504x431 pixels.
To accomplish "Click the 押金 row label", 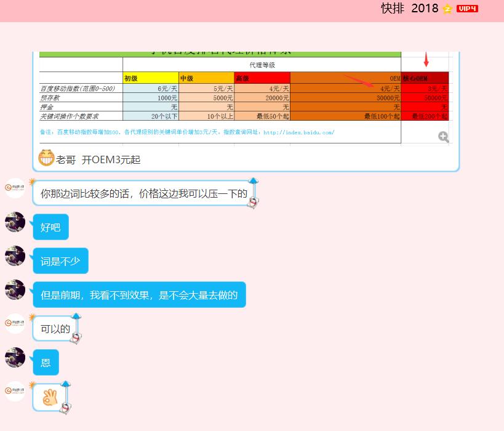I will 47,107.
